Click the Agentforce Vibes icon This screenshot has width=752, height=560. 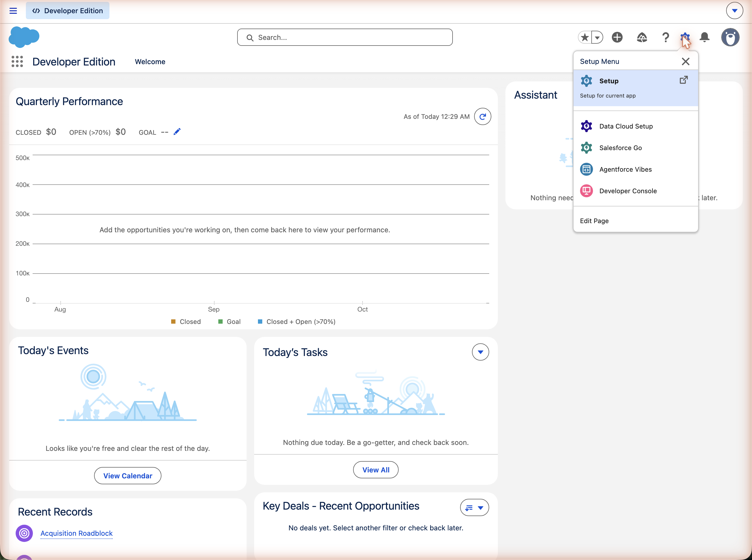(x=586, y=170)
